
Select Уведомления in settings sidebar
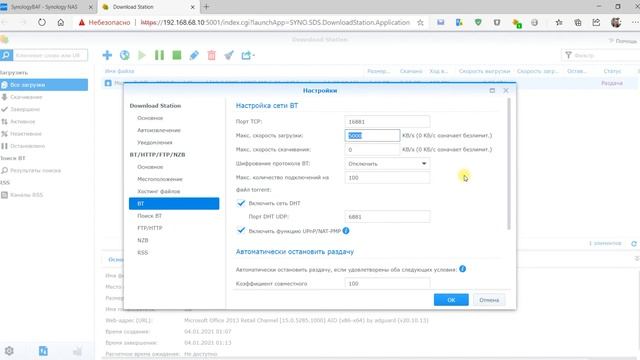[x=155, y=142]
